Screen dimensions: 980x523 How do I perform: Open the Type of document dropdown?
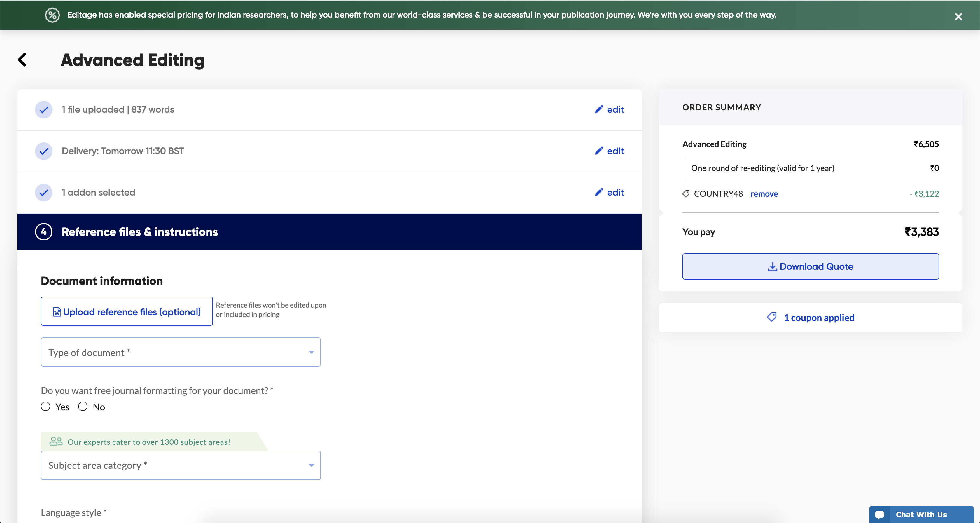(181, 352)
